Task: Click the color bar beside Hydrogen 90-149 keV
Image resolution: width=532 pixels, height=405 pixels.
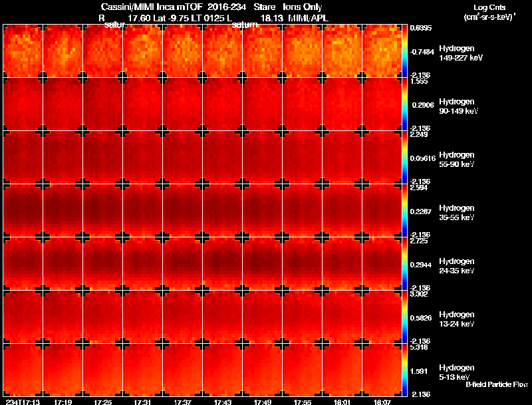Action: [404, 104]
